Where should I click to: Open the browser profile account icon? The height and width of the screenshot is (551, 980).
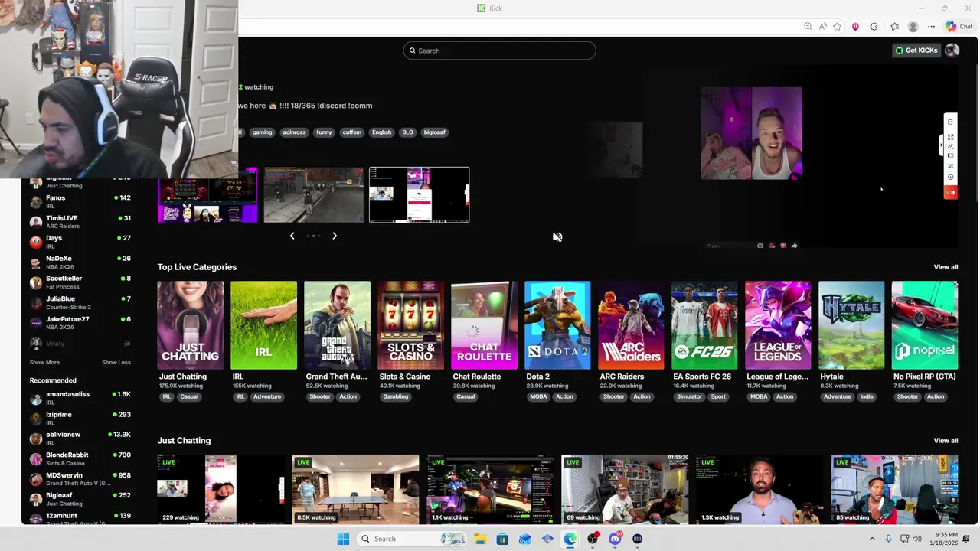pos(913,27)
